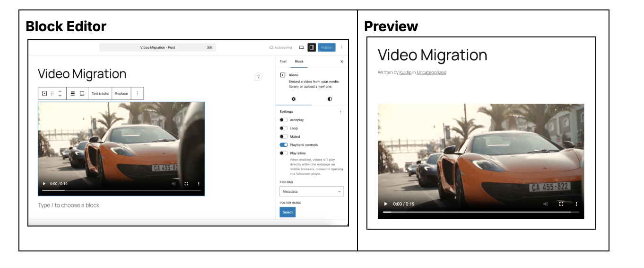Click the Video block type icon in toolbar
The width and height of the screenshot is (644, 268).
pos(44,94)
